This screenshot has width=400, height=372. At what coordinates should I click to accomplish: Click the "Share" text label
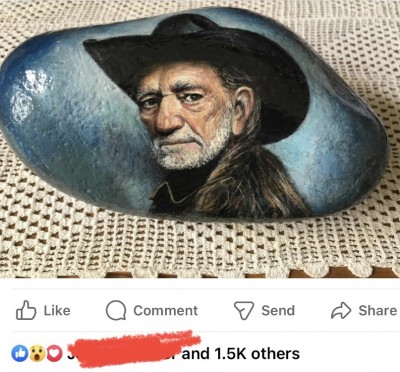[378, 311]
